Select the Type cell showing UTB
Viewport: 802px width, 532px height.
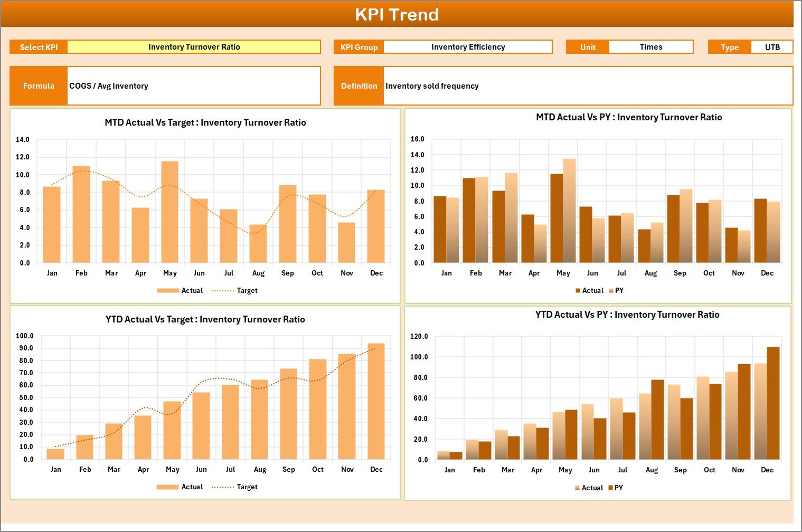coord(772,46)
